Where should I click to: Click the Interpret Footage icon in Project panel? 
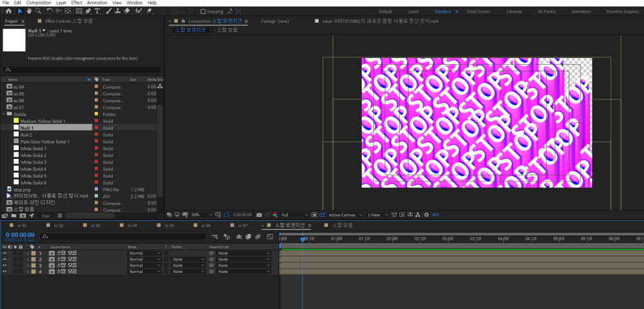[5, 216]
